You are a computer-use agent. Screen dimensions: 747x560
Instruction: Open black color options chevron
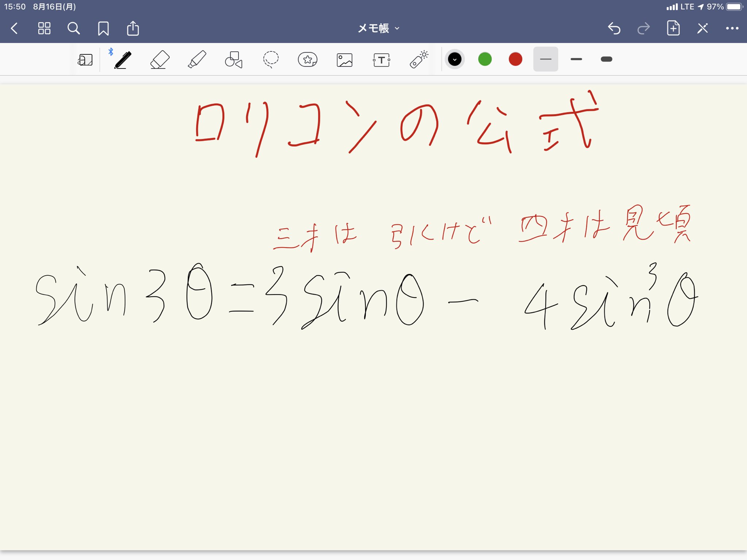pos(454,59)
